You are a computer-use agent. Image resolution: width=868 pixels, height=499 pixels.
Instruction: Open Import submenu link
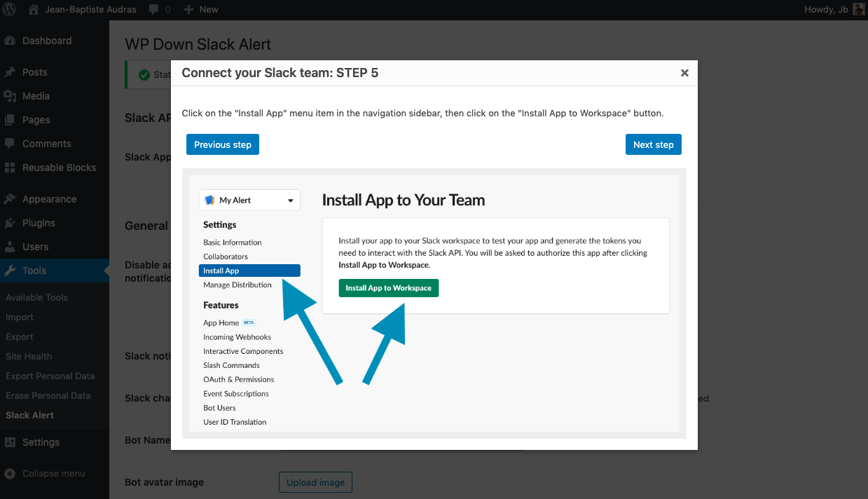click(20, 317)
